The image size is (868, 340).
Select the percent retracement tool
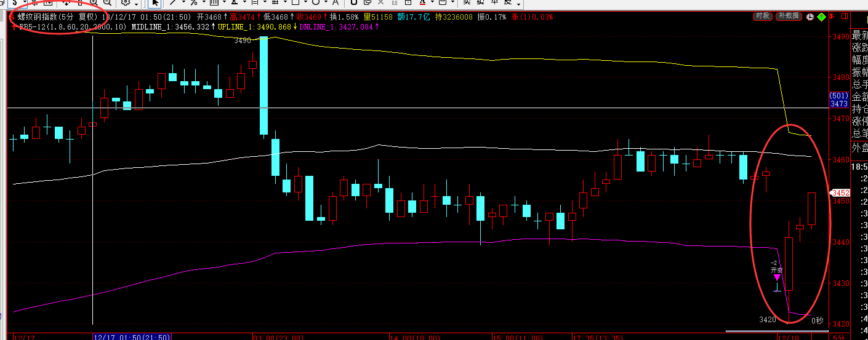(x=193, y=2)
